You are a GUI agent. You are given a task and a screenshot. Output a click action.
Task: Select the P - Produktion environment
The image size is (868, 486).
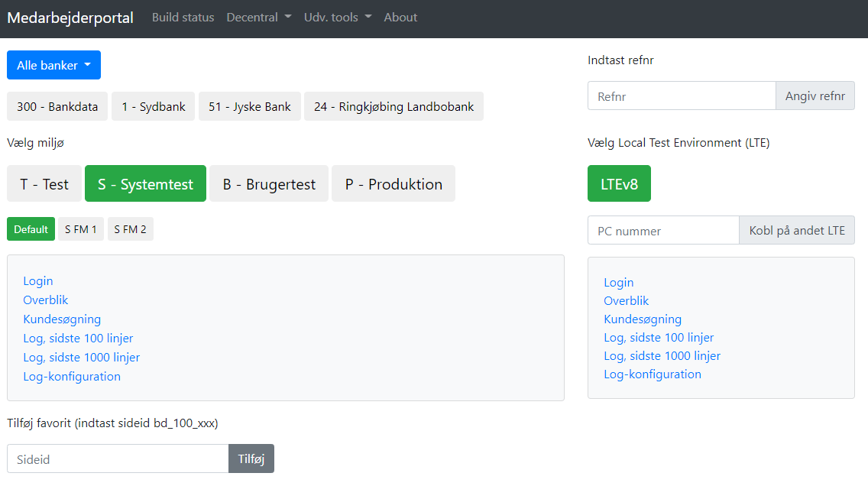coord(393,184)
